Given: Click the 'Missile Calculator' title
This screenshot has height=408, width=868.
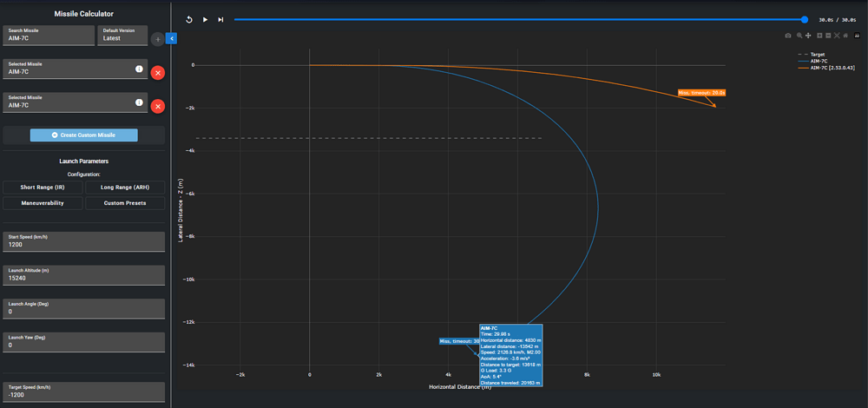Looking at the screenshot, I should point(84,14).
